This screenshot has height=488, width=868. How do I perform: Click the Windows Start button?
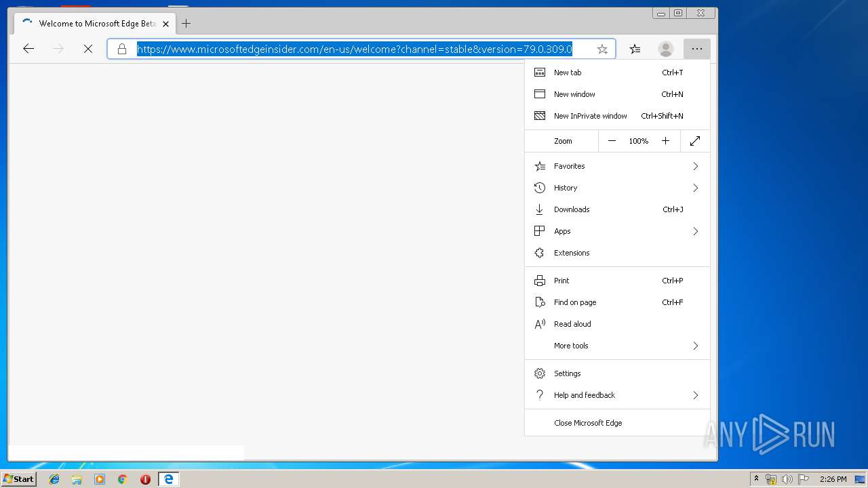pyautogui.click(x=18, y=479)
